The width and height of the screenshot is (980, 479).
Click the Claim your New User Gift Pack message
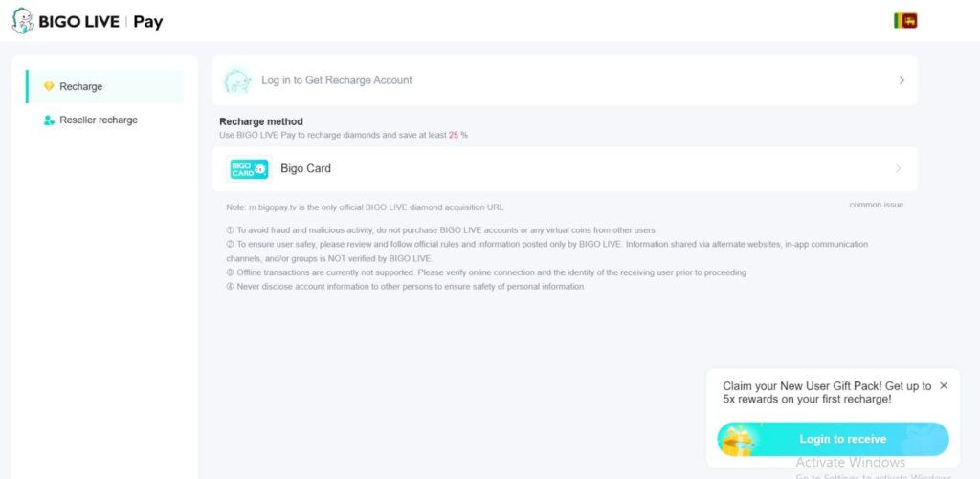(827, 392)
